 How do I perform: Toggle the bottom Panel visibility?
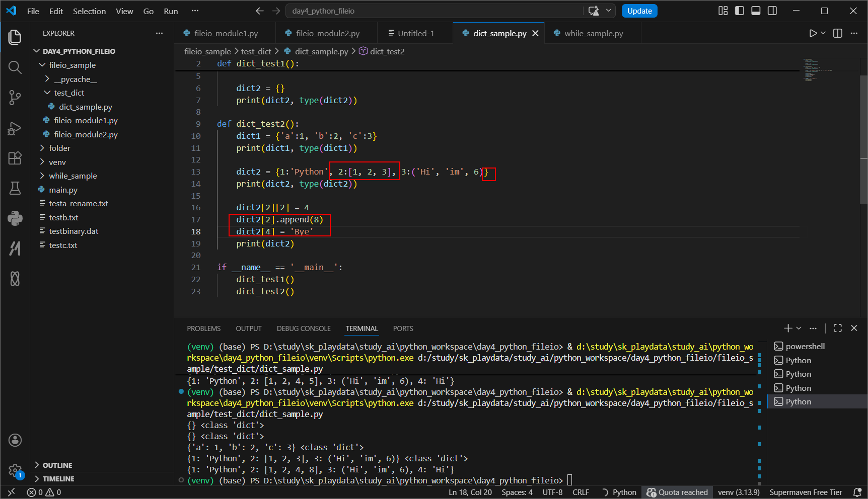(756, 11)
